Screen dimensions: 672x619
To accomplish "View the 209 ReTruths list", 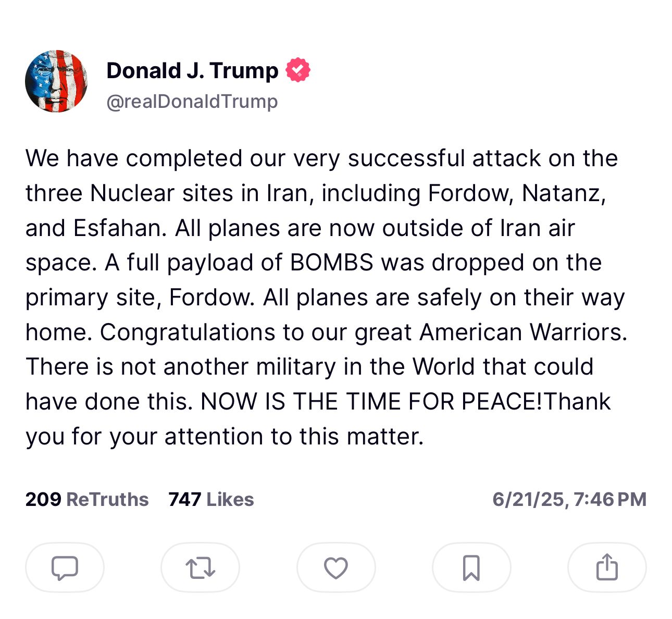I will (87, 499).
